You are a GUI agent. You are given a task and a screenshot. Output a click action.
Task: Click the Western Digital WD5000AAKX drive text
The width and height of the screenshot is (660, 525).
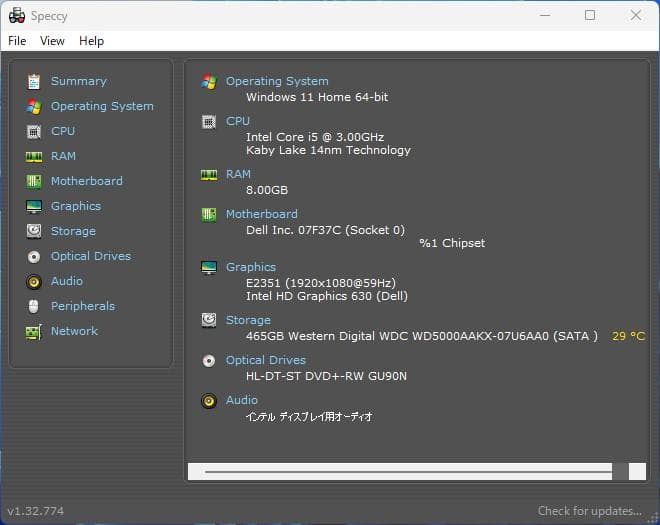[422, 336]
